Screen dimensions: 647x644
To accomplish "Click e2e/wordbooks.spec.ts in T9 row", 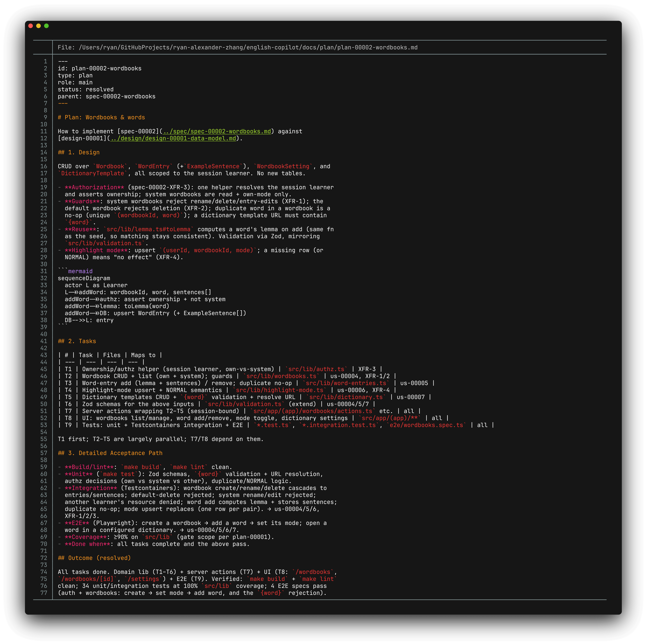I will click(x=426, y=425).
